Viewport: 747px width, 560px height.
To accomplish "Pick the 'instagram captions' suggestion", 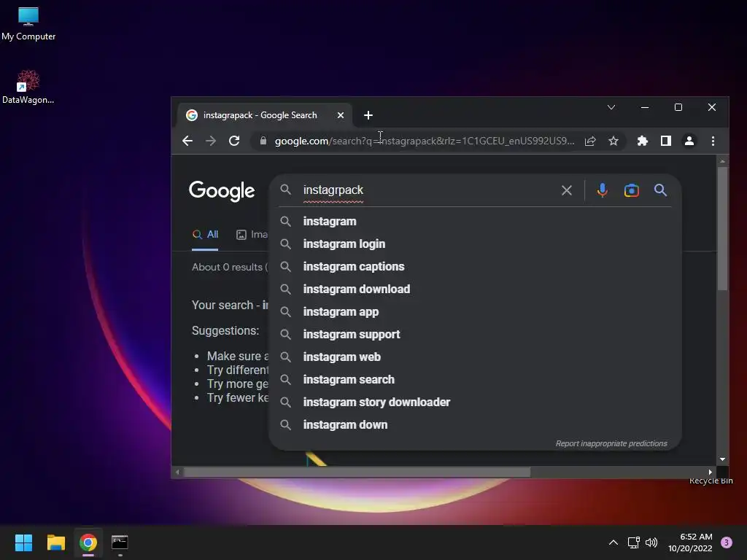I will tap(475, 267).
